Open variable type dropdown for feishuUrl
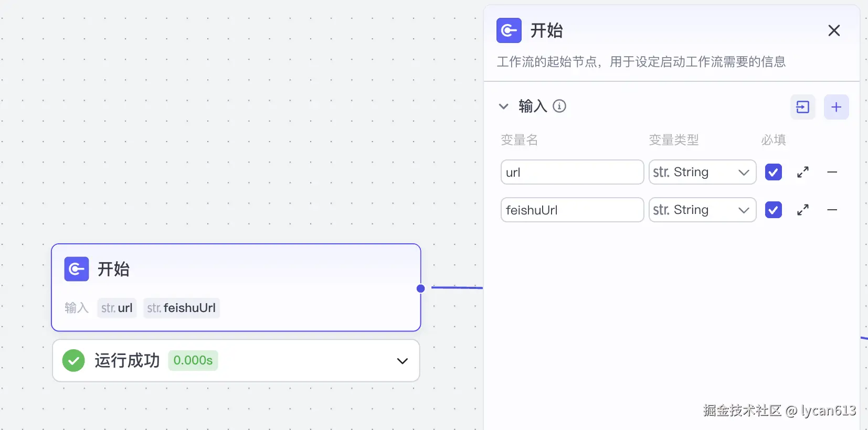The height and width of the screenshot is (430, 868). click(x=702, y=210)
